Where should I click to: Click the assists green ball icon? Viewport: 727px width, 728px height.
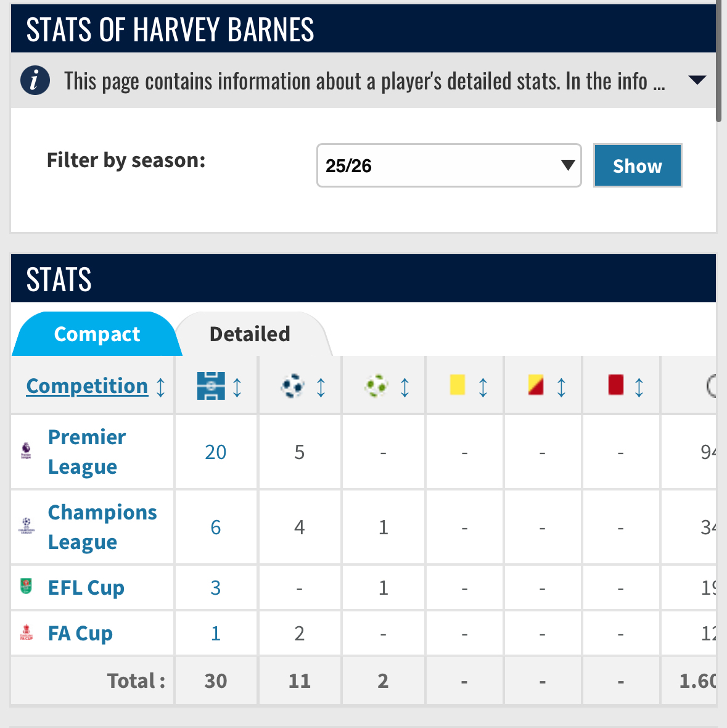376,386
